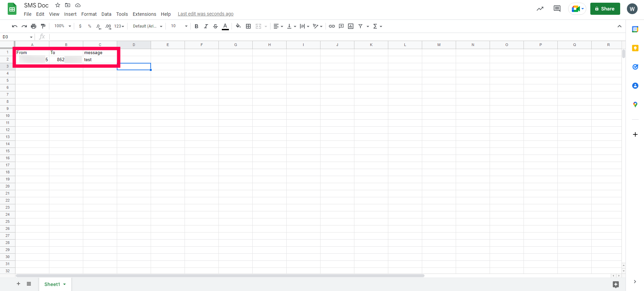644x291 pixels.
Task: Open text wrapping dropdown
Action: [x=304, y=26]
